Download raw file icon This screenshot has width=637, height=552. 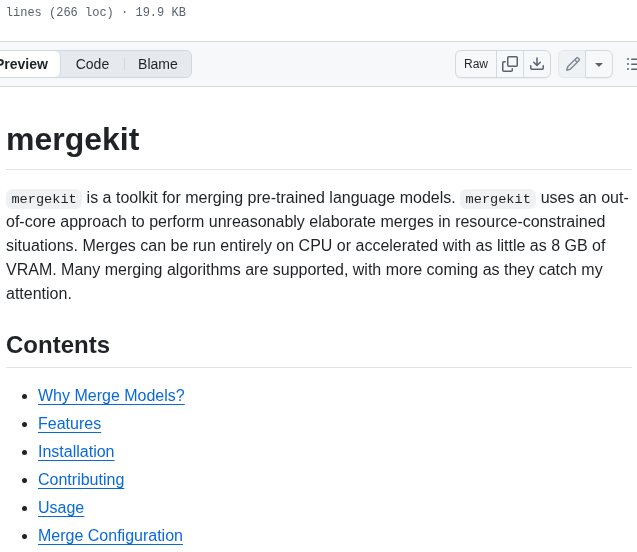tap(537, 64)
